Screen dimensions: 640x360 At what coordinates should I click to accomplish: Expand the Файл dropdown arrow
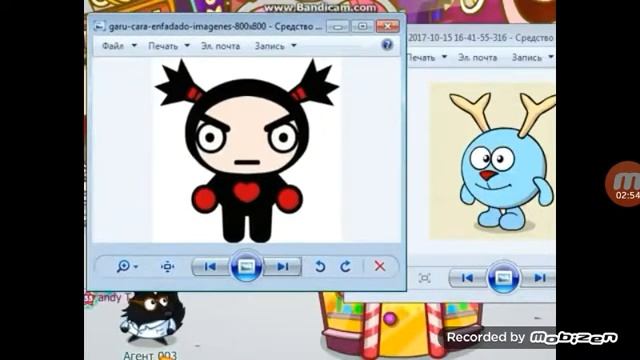pyautogui.click(x=134, y=46)
